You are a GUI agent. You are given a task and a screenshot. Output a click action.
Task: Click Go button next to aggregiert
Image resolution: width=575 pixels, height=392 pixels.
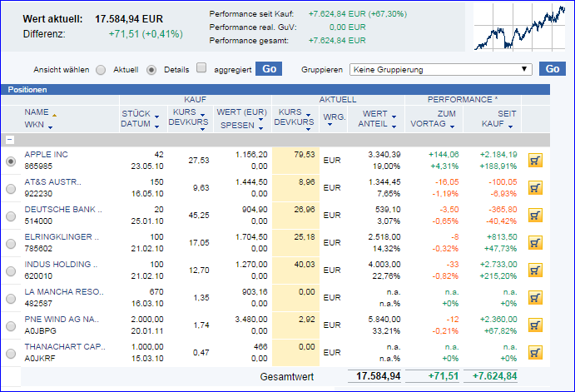click(268, 69)
